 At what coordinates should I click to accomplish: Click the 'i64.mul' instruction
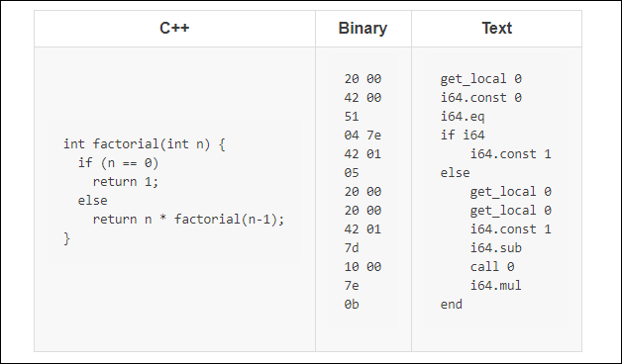[x=496, y=286]
